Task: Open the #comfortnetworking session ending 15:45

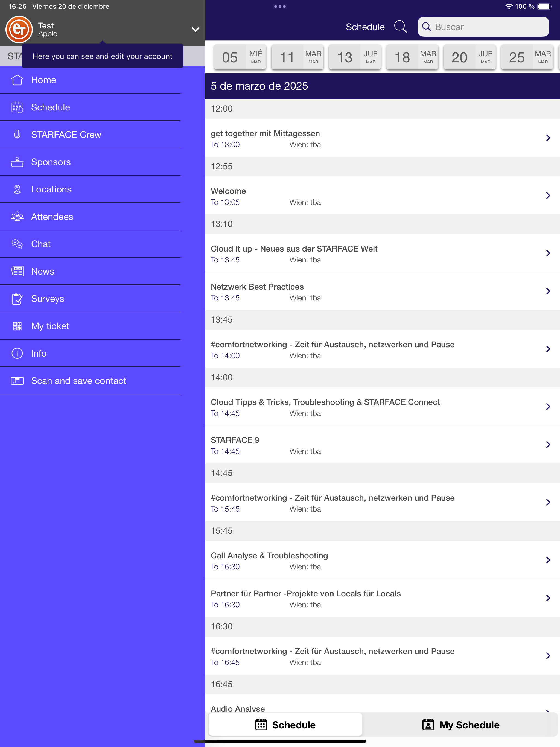Action: pos(382,503)
